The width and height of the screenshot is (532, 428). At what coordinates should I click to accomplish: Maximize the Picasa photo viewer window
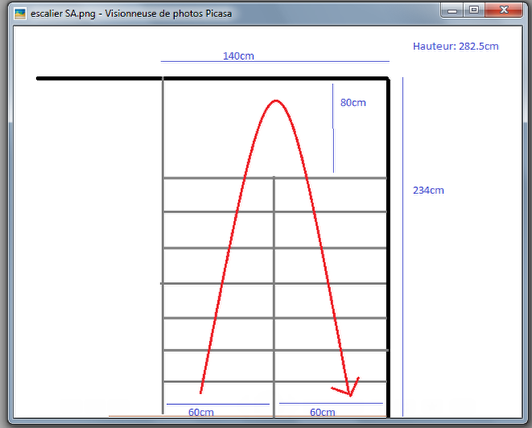(x=474, y=10)
